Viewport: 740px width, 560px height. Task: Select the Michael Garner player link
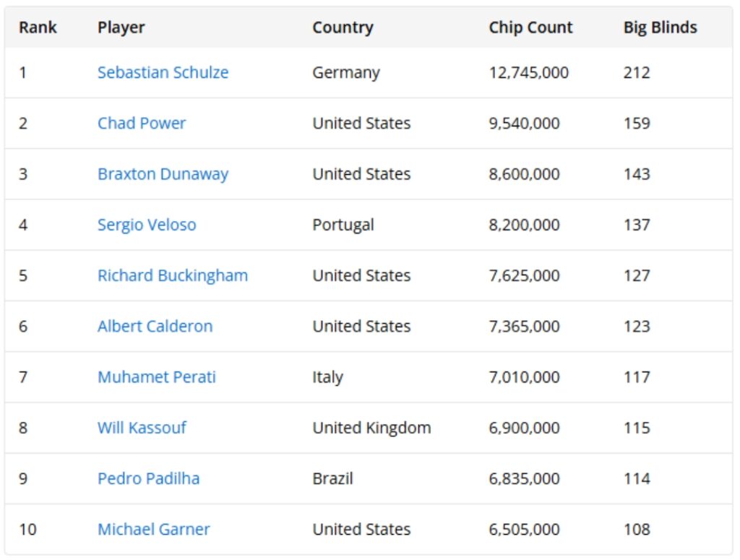click(x=154, y=529)
